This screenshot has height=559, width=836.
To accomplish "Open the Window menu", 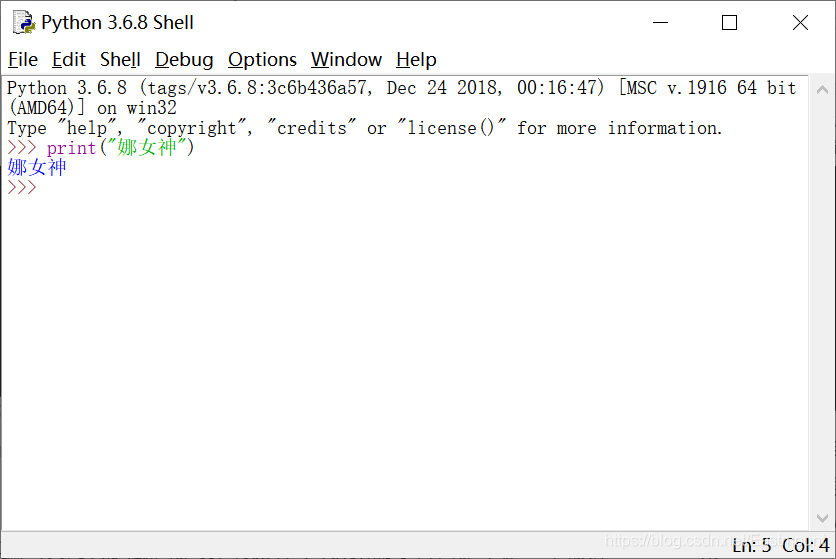I will point(346,60).
